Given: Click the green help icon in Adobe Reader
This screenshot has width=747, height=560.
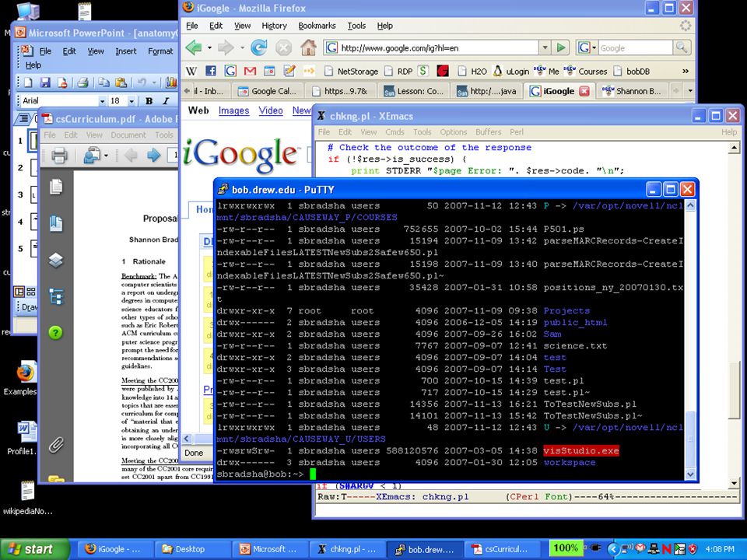Looking at the screenshot, I should coord(56,332).
